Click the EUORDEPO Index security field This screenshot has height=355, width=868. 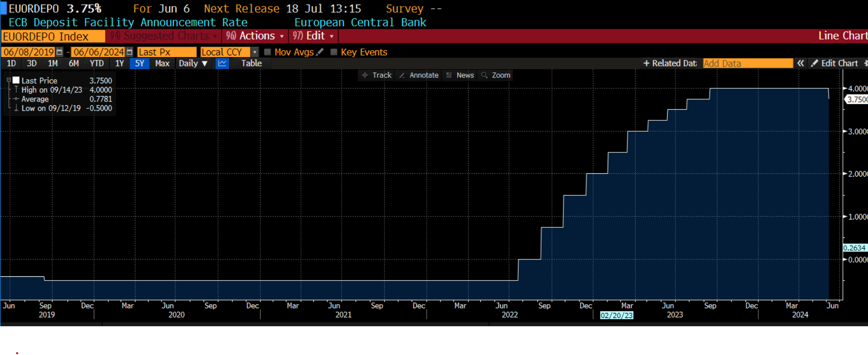point(53,36)
